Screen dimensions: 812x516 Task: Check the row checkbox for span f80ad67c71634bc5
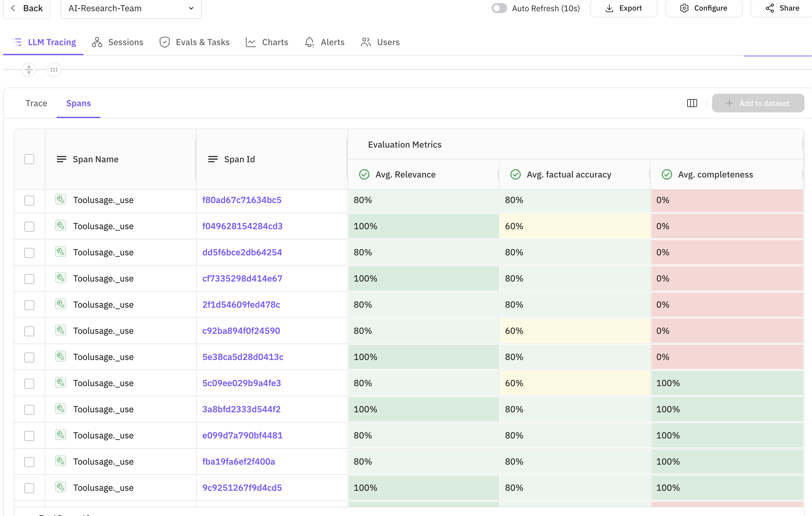(x=29, y=200)
